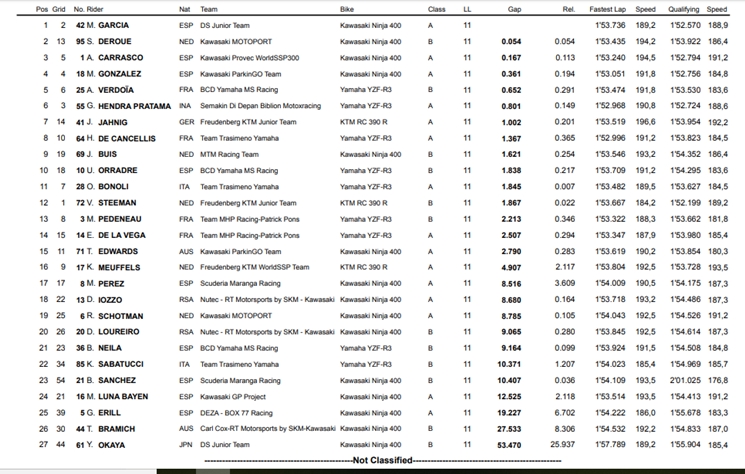Select rider name A. VERDOÏA
The height and width of the screenshot is (474, 745).
pyautogui.click(x=110, y=90)
